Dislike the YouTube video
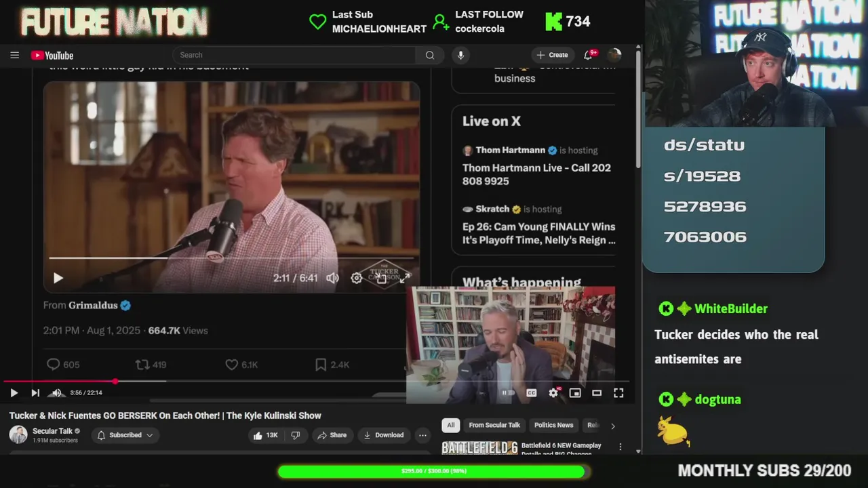 [x=296, y=435]
